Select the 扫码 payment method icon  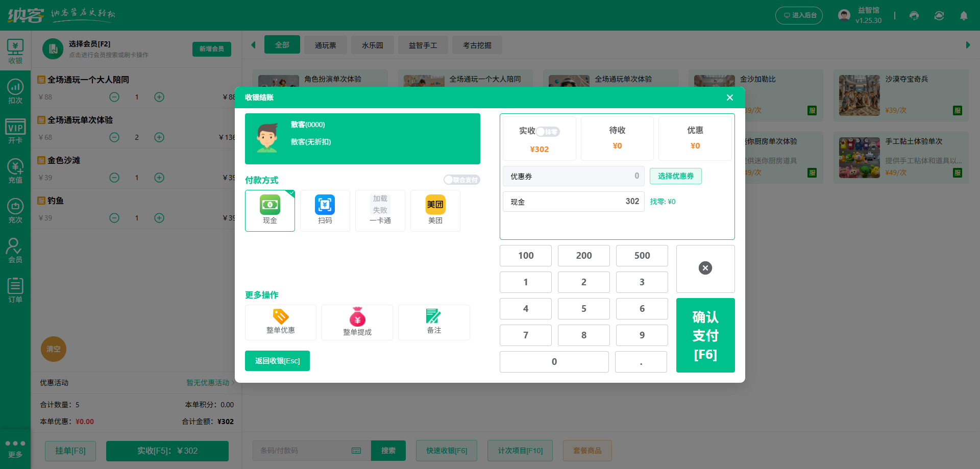(325, 210)
